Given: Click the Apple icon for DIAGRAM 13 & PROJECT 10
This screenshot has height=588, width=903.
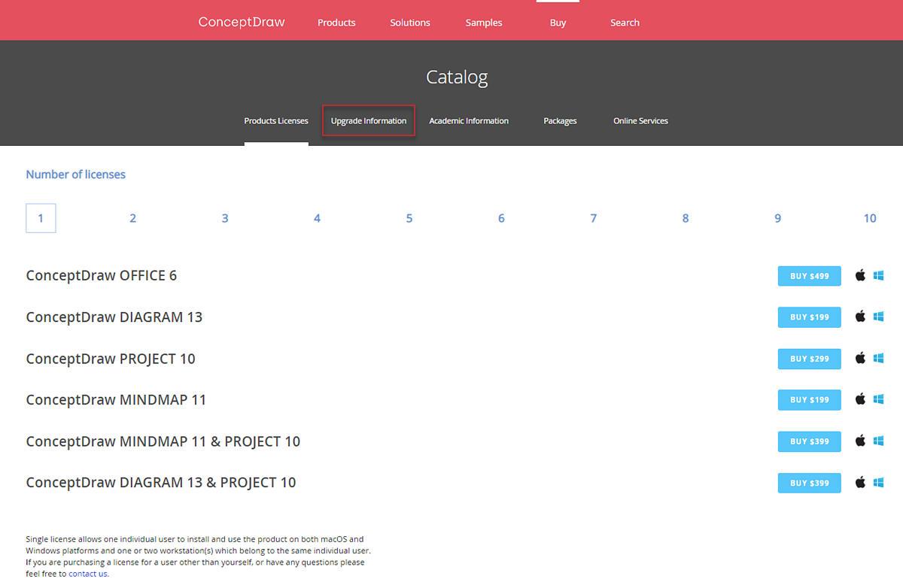Looking at the screenshot, I should point(860,482).
